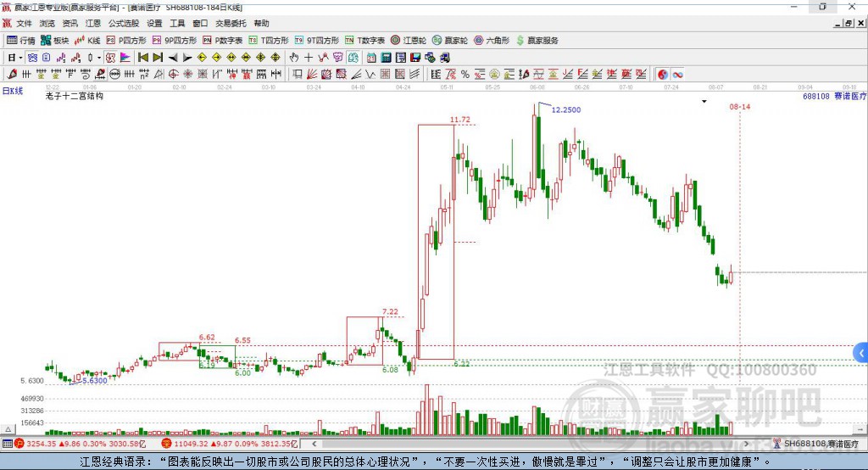
Task: Click horizontal scrollbar left arrow
Action: [x=314, y=444]
